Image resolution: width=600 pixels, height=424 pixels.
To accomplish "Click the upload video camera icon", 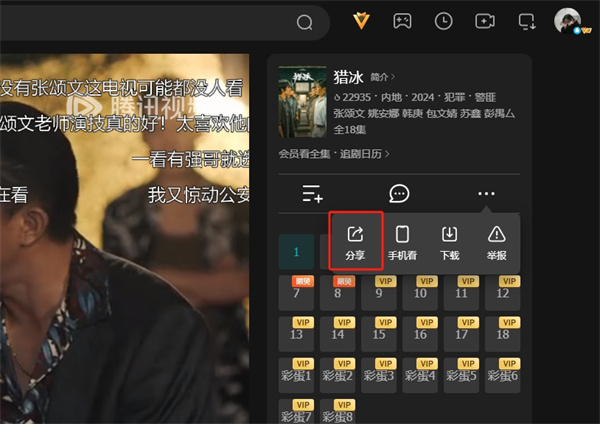I will click(485, 21).
